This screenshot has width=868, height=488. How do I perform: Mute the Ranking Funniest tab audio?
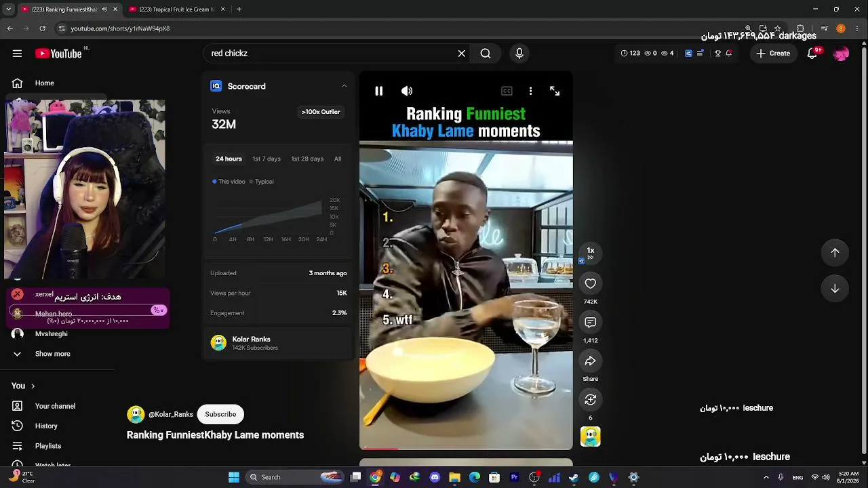click(104, 9)
